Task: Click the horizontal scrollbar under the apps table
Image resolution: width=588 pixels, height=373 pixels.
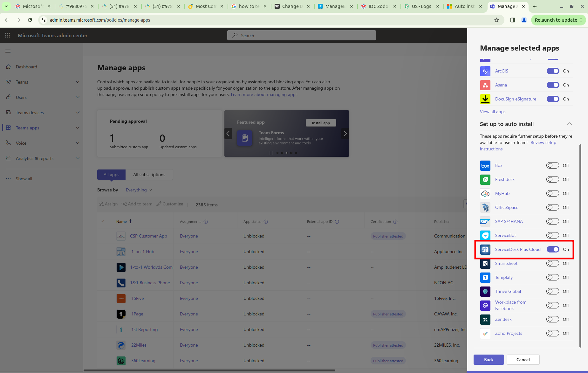Action: point(209,370)
